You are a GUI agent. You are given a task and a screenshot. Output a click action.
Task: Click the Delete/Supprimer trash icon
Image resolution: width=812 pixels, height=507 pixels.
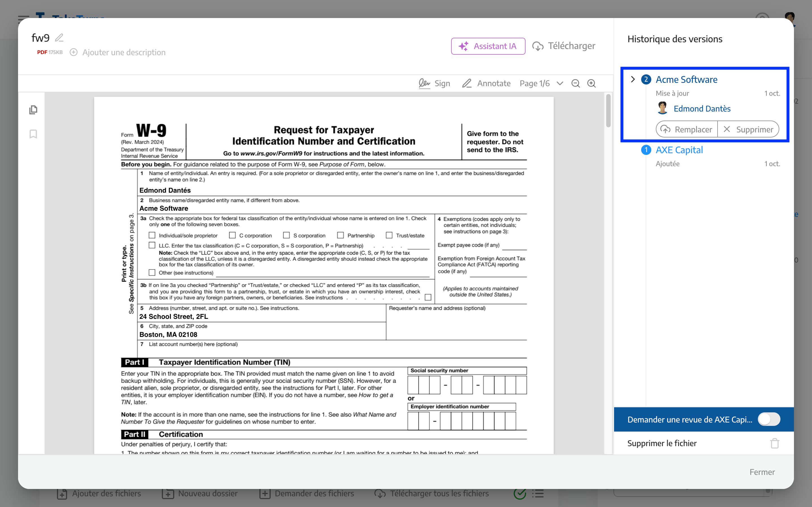point(775,443)
